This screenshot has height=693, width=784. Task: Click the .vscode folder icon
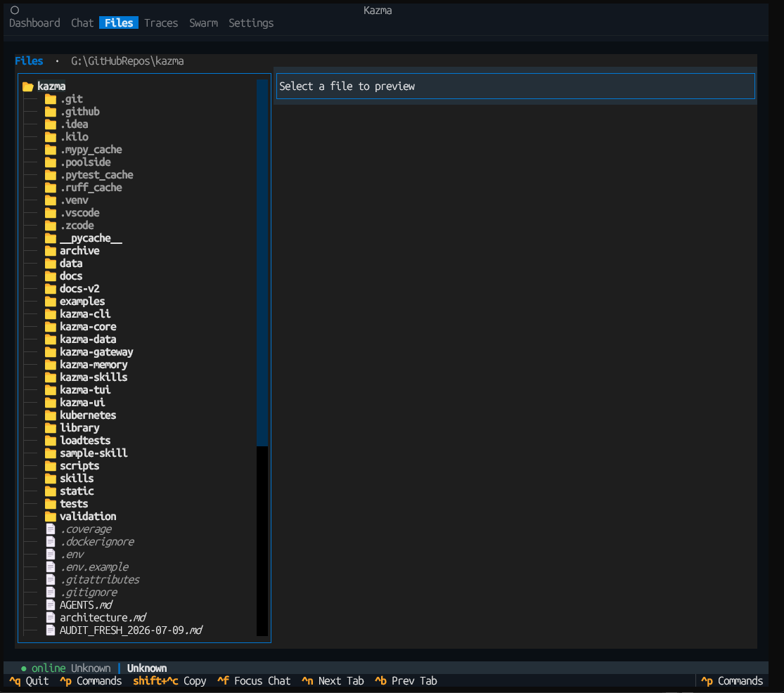pyautogui.click(x=51, y=213)
